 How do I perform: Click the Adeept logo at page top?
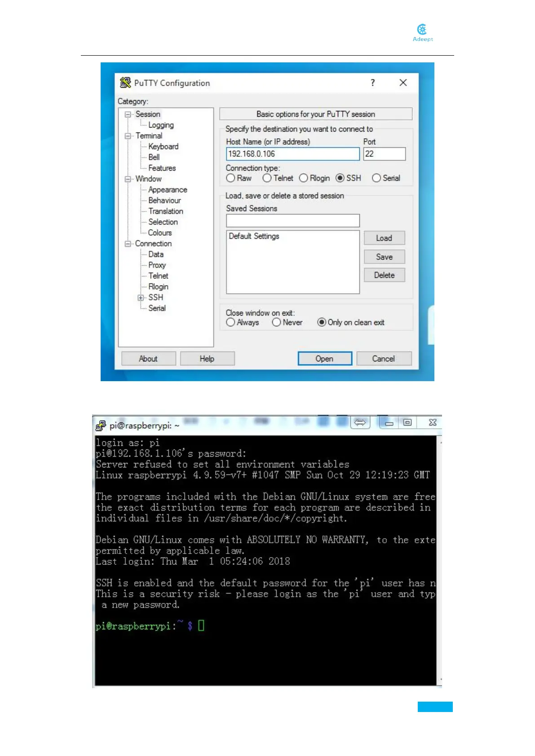pos(423,33)
